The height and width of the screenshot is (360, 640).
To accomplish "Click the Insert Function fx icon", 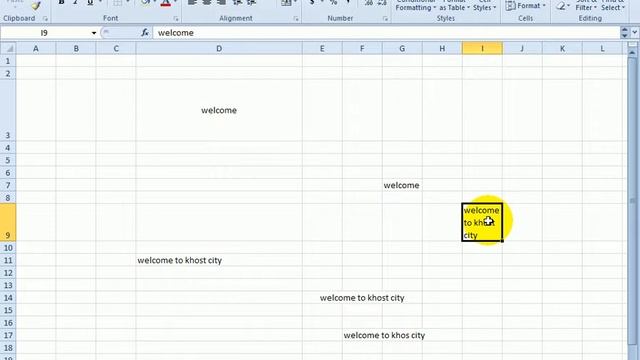I will point(145,32).
